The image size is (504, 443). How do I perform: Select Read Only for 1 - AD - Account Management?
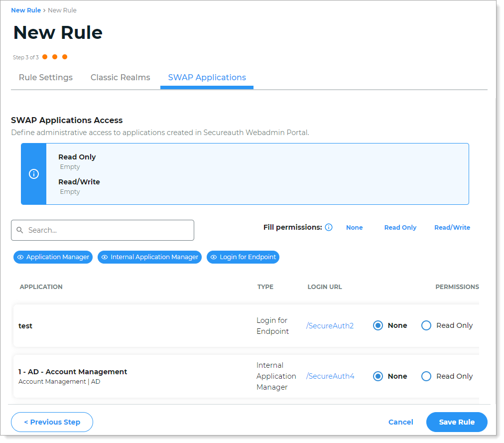(x=426, y=376)
